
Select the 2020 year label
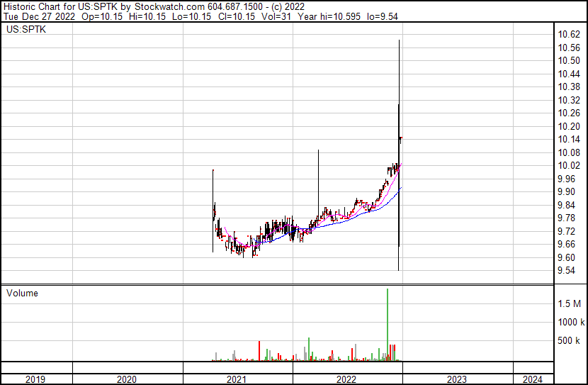click(x=127, y=379)
